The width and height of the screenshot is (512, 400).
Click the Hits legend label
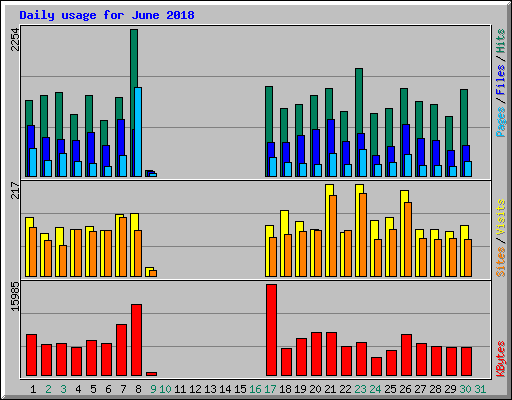pyautogui.click(x=500, y=41)
